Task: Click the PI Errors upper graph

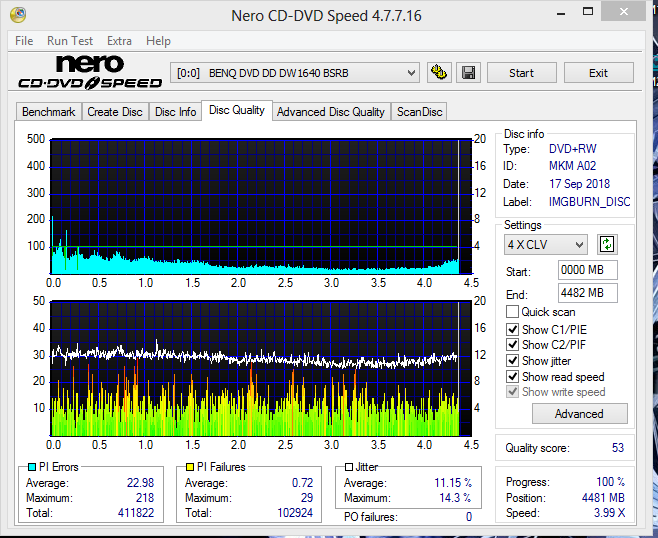Action: [x=261, y=206]
